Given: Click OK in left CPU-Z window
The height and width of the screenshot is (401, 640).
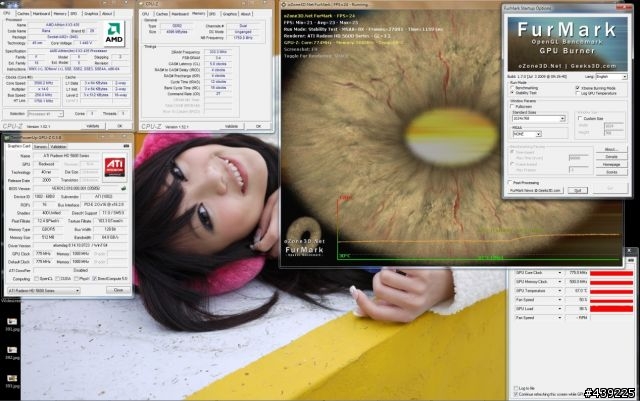Looking at the screenshot, I should (120, 126).
